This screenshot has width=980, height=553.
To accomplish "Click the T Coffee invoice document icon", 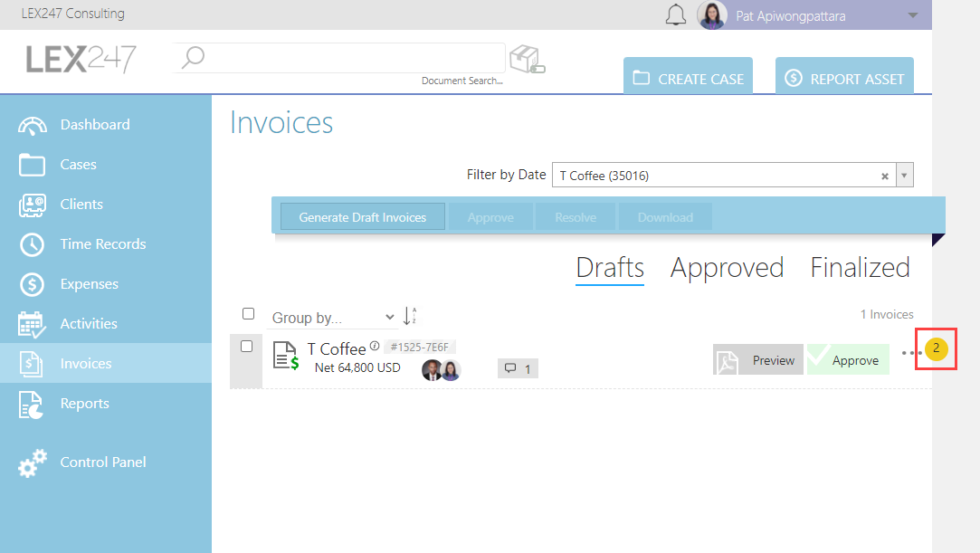I will click(x=286, y=356).
